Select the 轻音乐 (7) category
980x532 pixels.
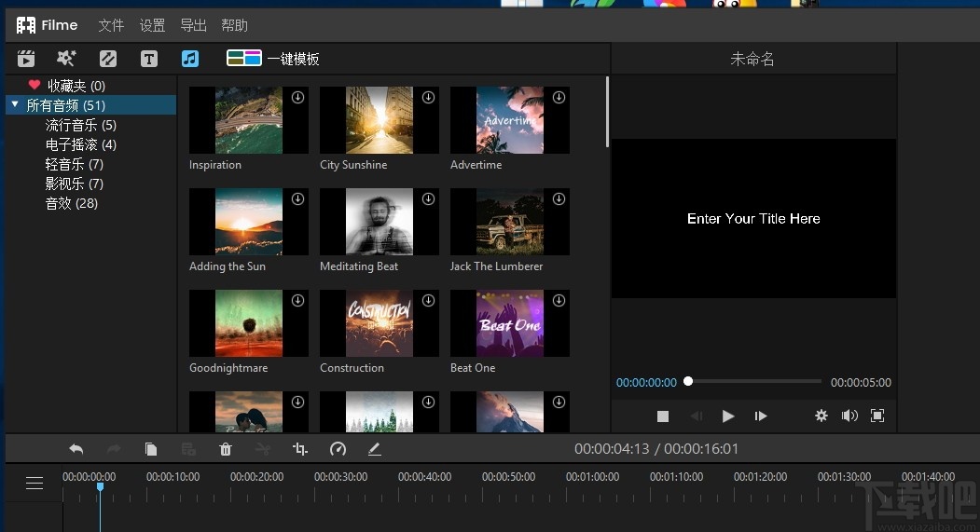[x=74, y=164]
